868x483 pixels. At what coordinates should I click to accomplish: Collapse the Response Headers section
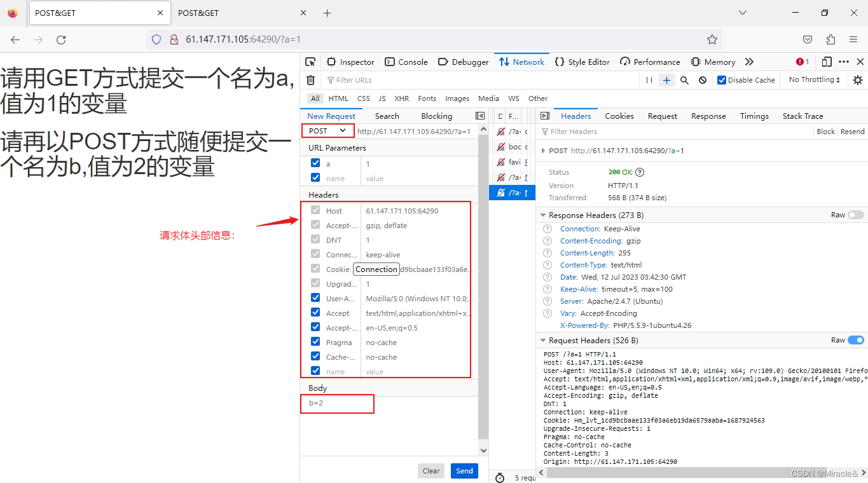point(543,215)
